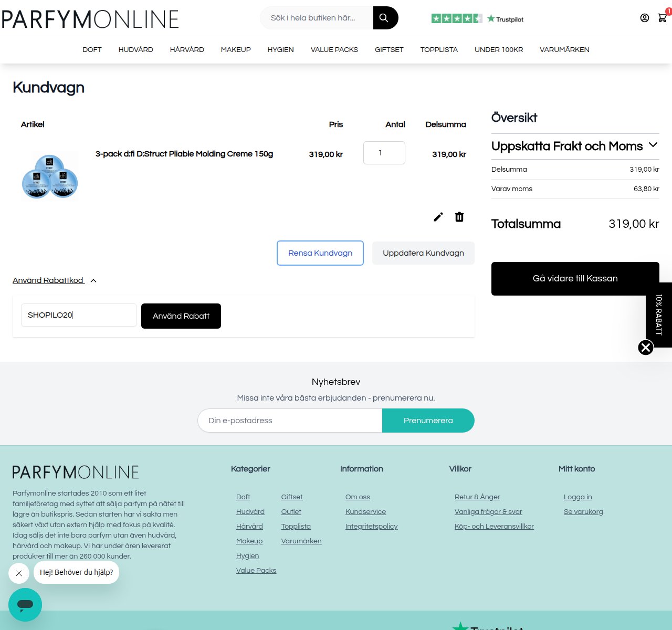Open the Retur & Ånger link

point(477,497)
